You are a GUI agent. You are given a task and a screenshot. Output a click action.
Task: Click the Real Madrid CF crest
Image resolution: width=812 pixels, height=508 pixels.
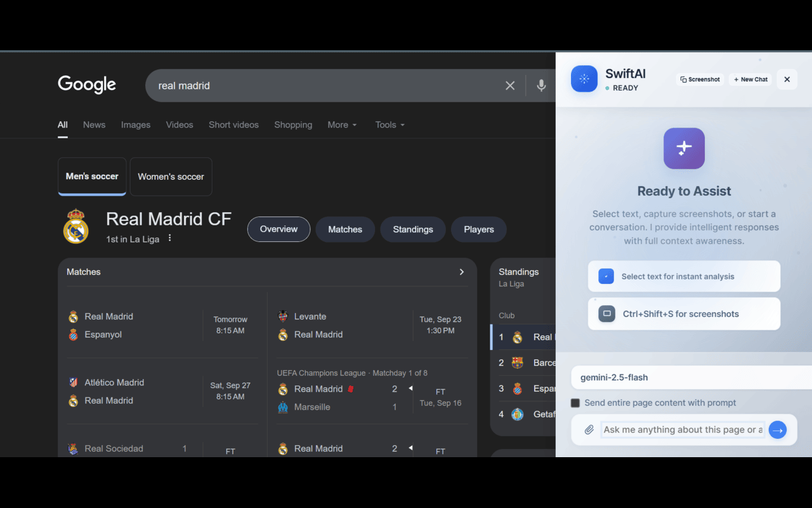pos(76,227)
